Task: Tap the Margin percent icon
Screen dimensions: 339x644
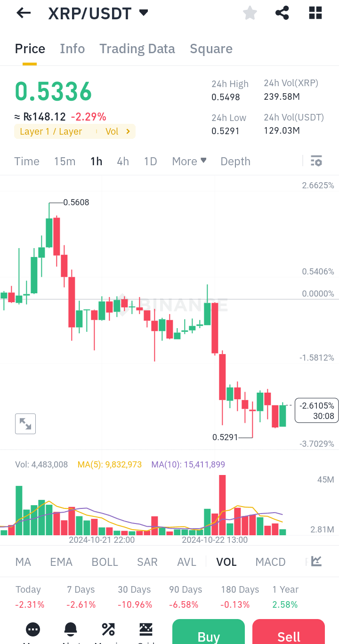Action: (x=108, y=629)
